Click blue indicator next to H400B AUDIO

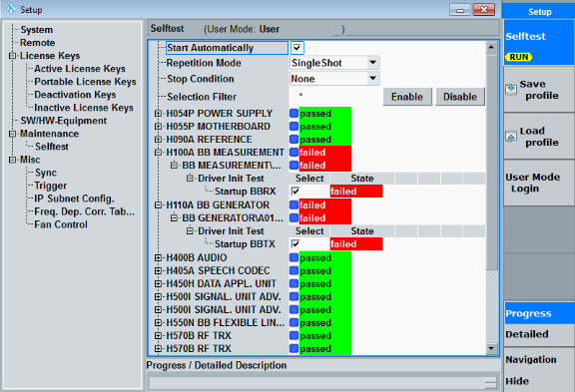[x=293, y=257]
